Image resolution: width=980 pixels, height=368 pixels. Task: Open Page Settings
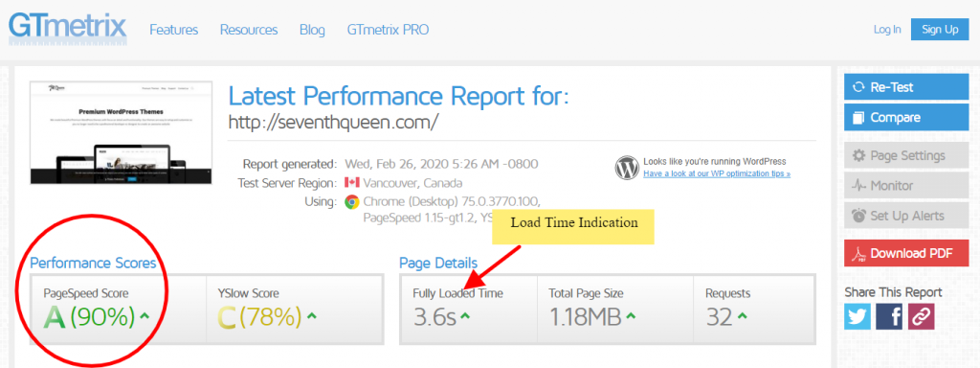906,155
